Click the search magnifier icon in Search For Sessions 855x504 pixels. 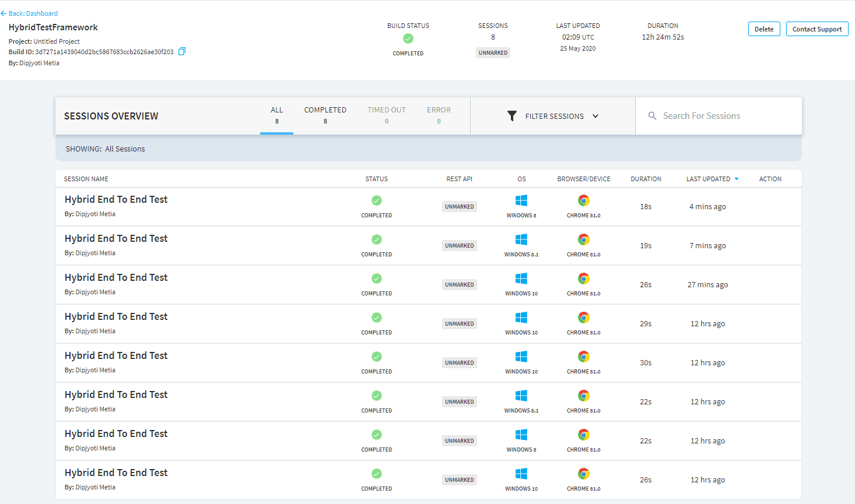[652, 115]
